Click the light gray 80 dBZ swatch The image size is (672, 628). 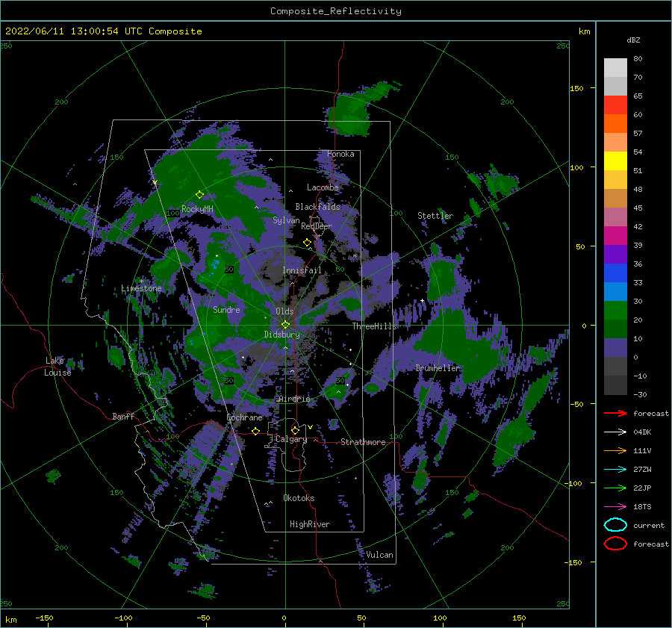(x=615, y=67)
